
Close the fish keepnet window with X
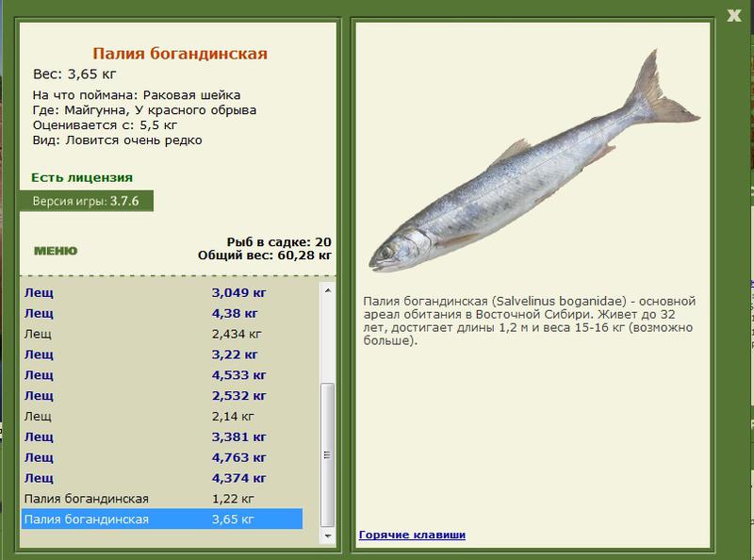(x=734, y=15)
